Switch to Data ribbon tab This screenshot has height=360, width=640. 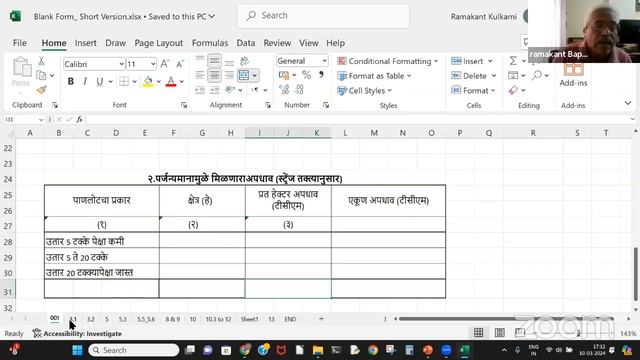tap(246, 43)
